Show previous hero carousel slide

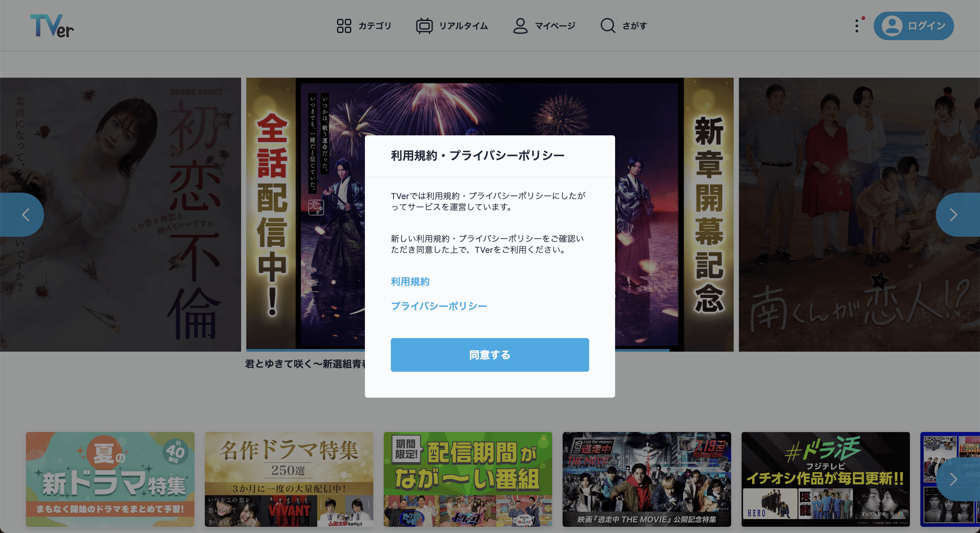point(22,215)
